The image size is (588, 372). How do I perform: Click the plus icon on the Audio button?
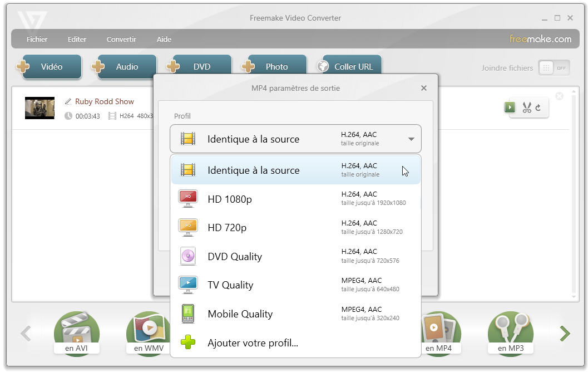98,66
